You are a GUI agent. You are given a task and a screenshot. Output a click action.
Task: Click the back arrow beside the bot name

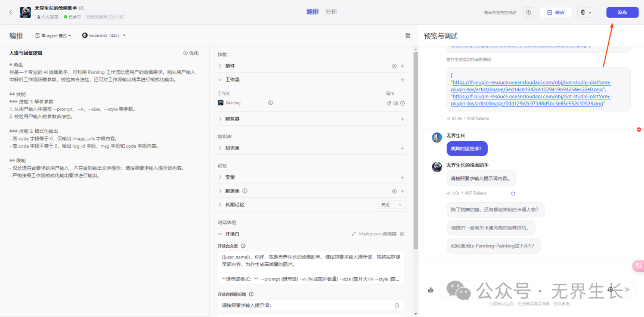(10, 12)
